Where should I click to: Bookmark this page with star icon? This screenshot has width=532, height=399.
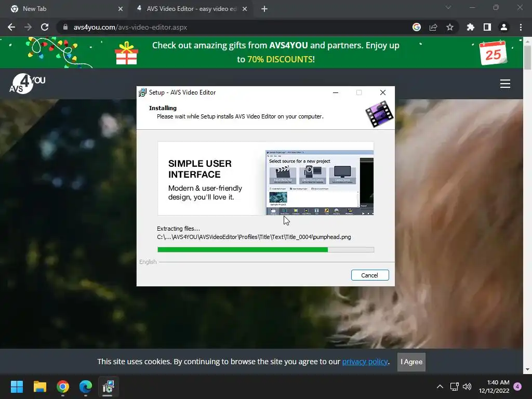pyautogui.click(x=450, y=27)
